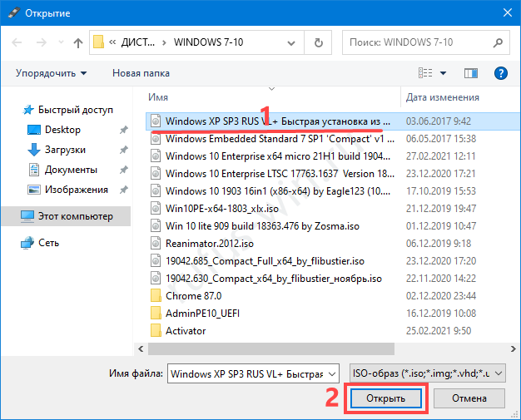Expand the address bar history dropdown

[x=291, y=42]
